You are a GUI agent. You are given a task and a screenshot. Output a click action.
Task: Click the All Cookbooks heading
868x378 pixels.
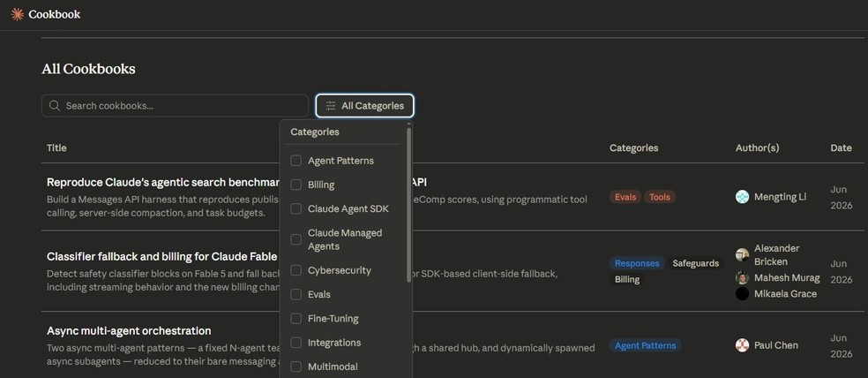coord(88,69)
